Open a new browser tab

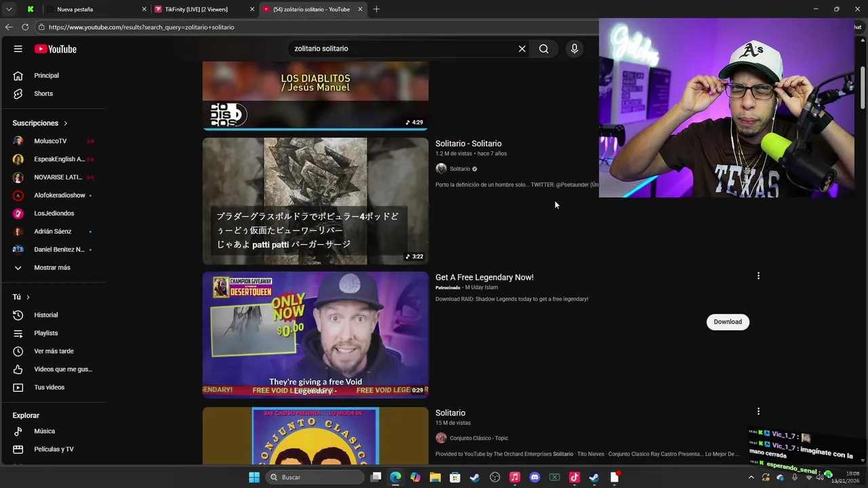(376, 9)
